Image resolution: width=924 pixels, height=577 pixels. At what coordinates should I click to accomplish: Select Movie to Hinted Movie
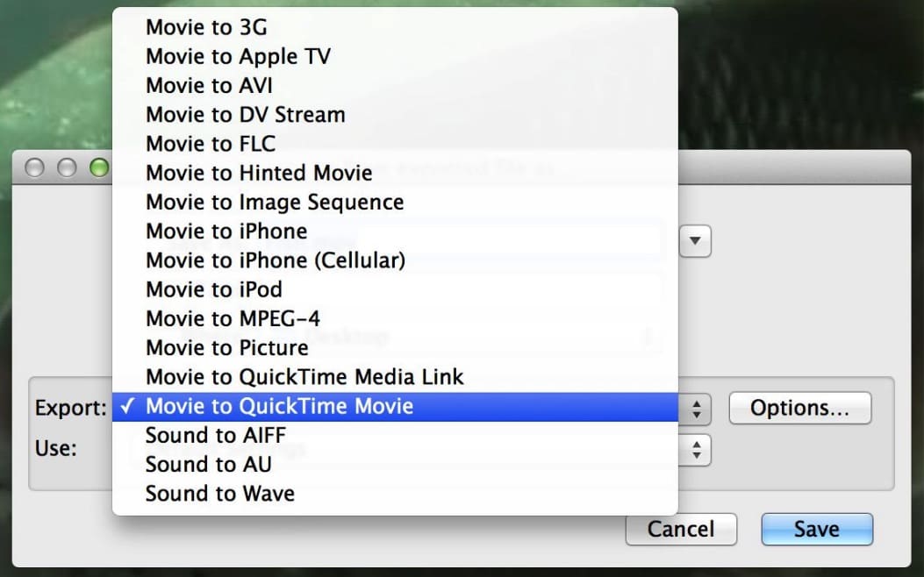point(259,173)
